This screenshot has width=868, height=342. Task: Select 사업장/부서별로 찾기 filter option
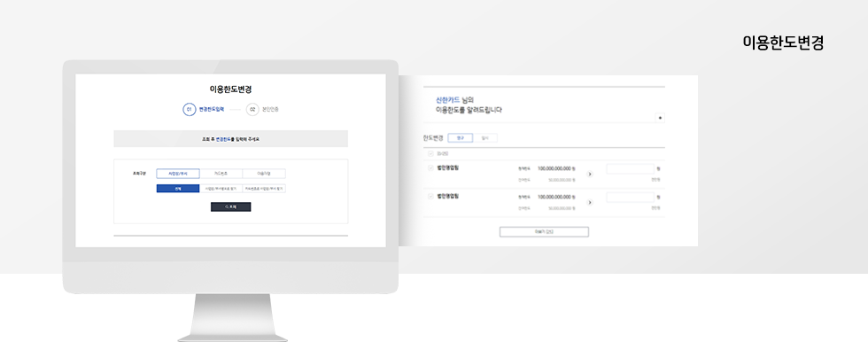[221, 189]
